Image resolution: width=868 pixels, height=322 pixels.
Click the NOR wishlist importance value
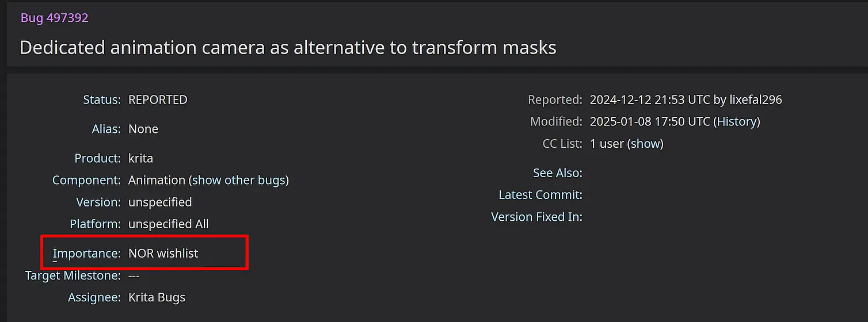[x=163, y=254]
